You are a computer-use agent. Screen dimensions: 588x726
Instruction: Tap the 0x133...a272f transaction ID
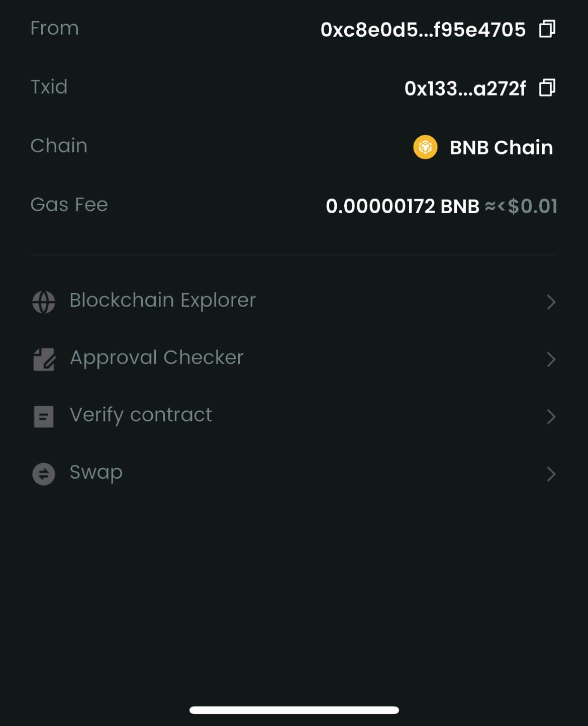click(x=465, y=88)
